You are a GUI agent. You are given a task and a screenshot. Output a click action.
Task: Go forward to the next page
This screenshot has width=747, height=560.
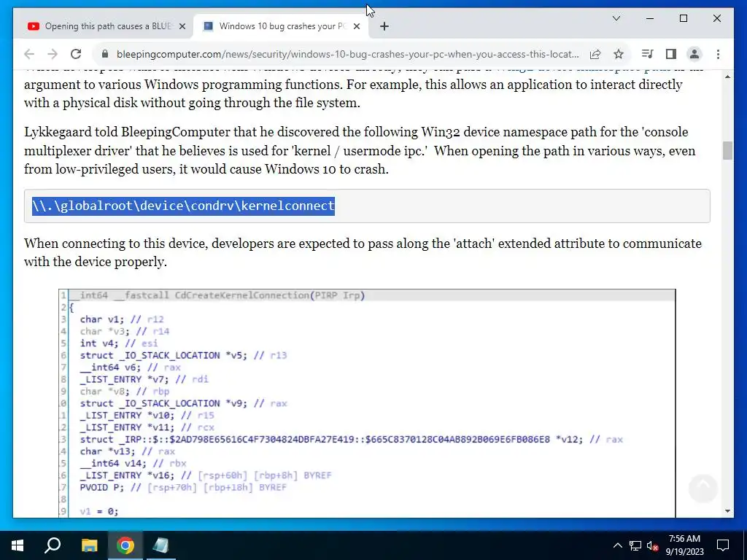(x=53, y=54)
